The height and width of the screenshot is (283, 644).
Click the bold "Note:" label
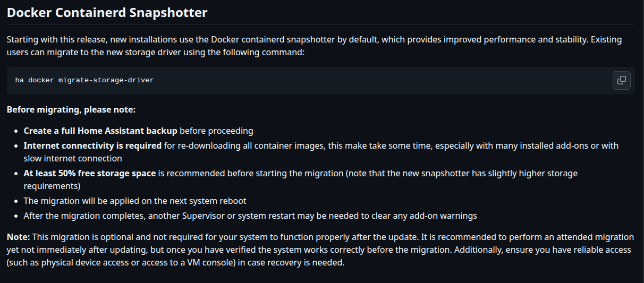pyautogui.click(x=18, y=237)
